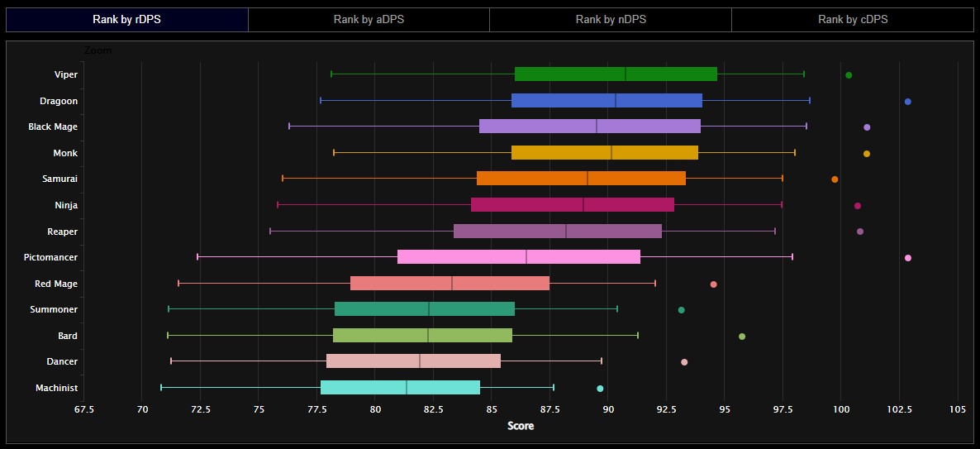This screenshot has width=980, height=449.
Task: Click the Dancer outlier dot
Action: tap(683, 362)
